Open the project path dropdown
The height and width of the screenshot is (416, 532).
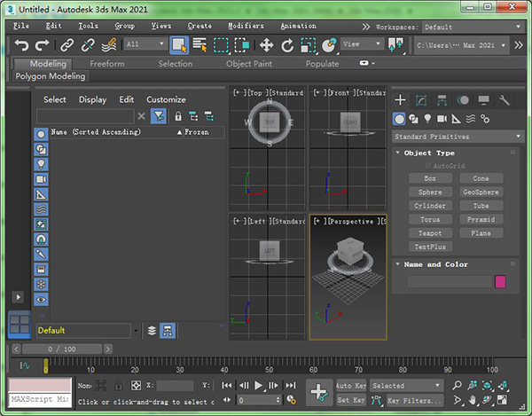pyautogui.click(x=461, y=45)
